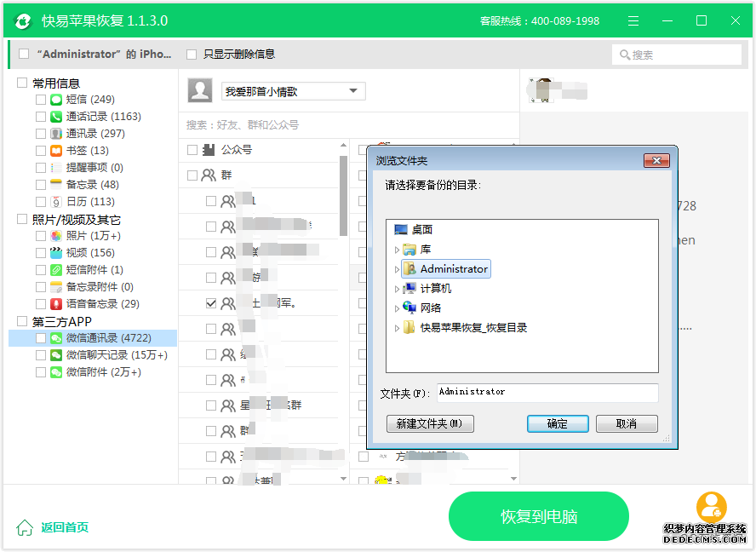Click the 文件夹(F) path input field

coord(547,393)
